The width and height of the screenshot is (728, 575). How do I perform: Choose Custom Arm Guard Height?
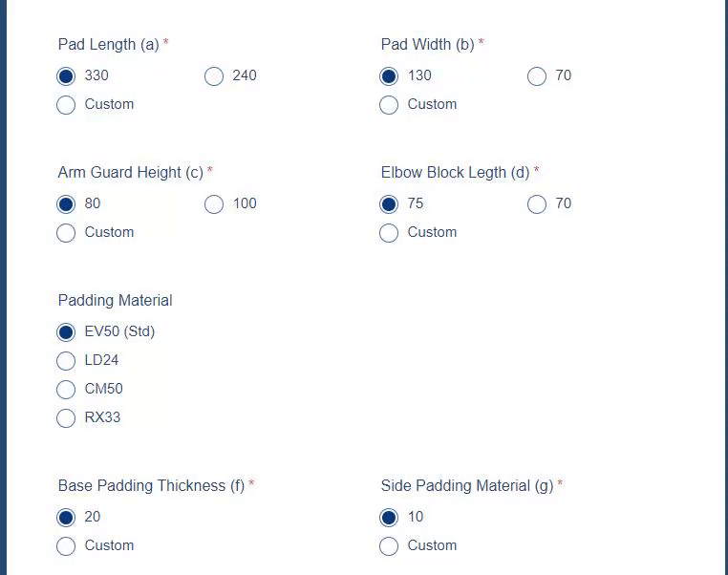point(66,233)
